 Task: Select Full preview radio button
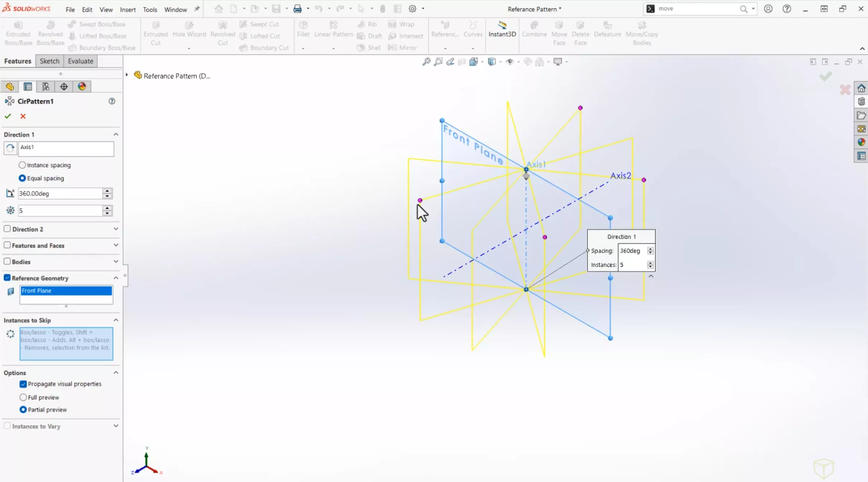point(23,397)
